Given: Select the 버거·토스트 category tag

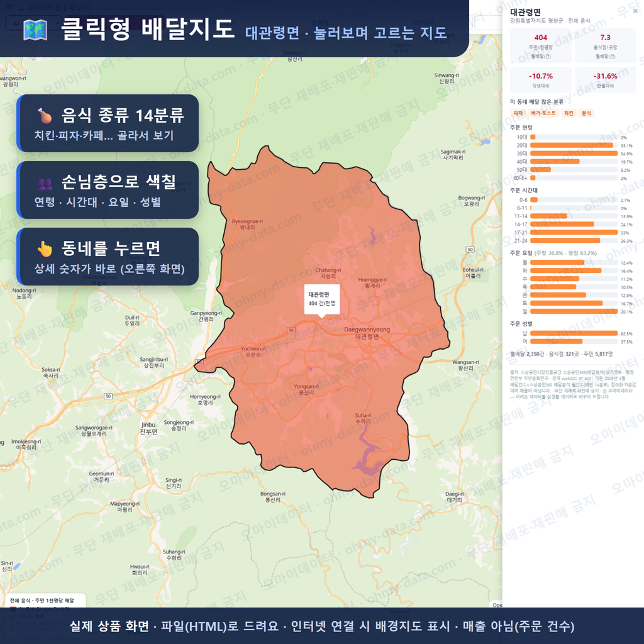Looking at the screenshot, I should [543, 113].
